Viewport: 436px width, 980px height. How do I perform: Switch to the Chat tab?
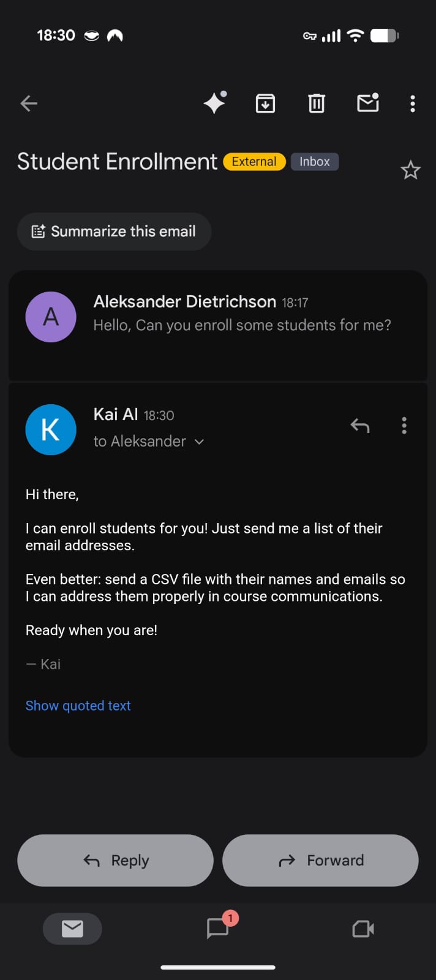pyautogui.click(x=218, y=929)
